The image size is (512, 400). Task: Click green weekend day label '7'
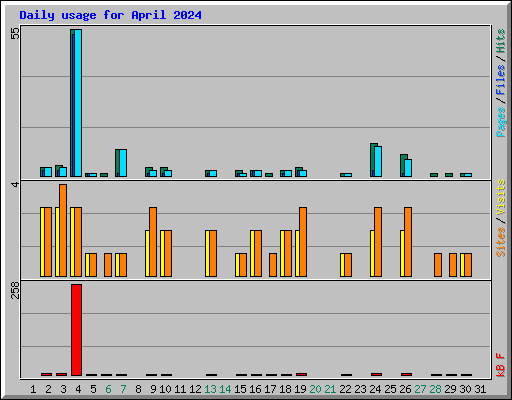123,389
